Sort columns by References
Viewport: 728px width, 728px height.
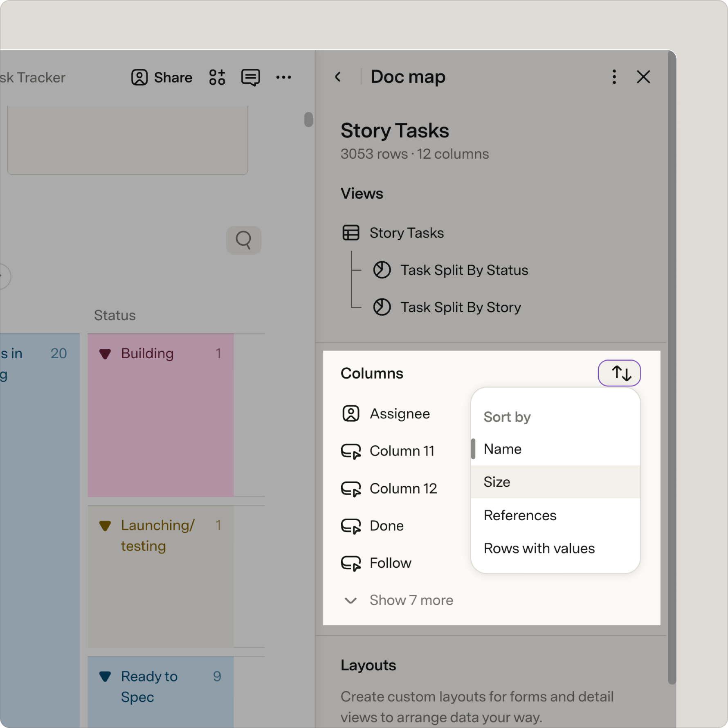(555, 515)
